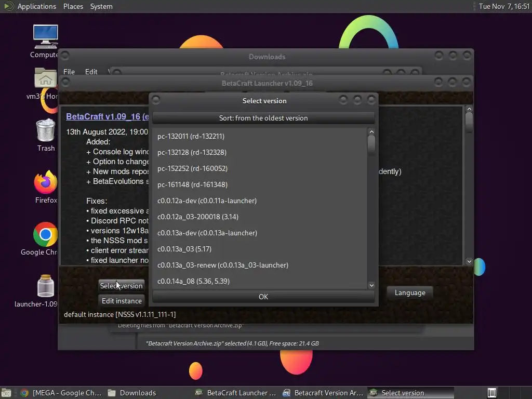Click changelog panel scroll-down arrow
532x399 pixels.
469,261
